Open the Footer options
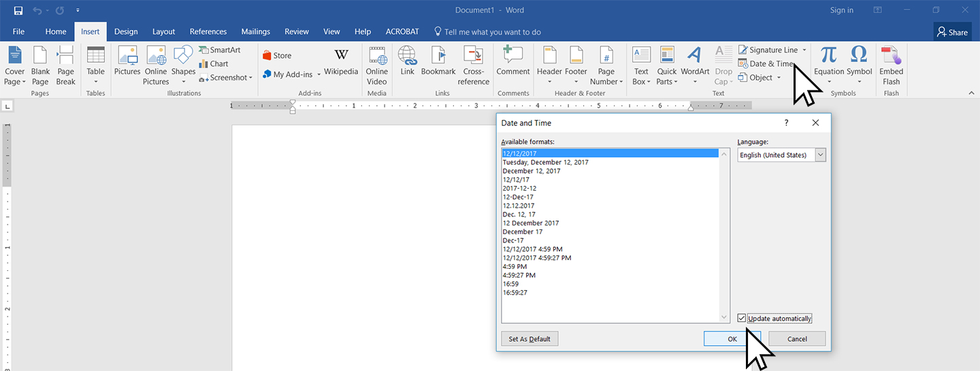 (576, 66)
